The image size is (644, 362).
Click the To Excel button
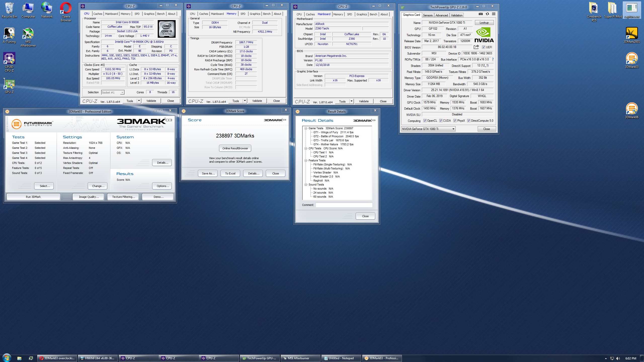pyautogui.click(x=230, y=173)
